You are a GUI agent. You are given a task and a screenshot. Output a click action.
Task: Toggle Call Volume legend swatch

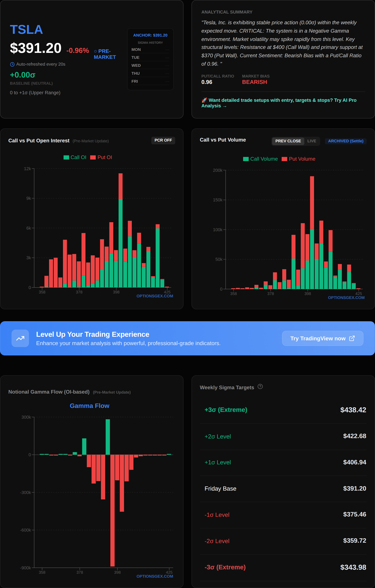pos(246,159)
